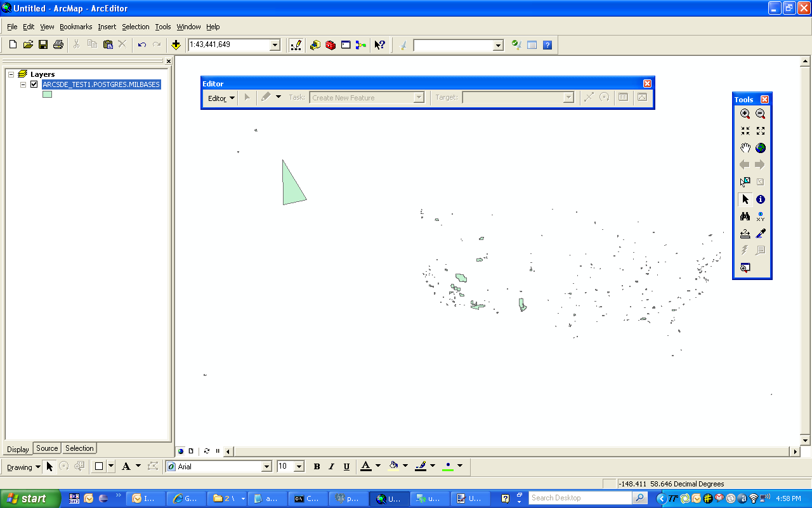The height and width of the screenshot is (508, 812).
Task: Open the map scale dropdown
Action: click(275, 45)
